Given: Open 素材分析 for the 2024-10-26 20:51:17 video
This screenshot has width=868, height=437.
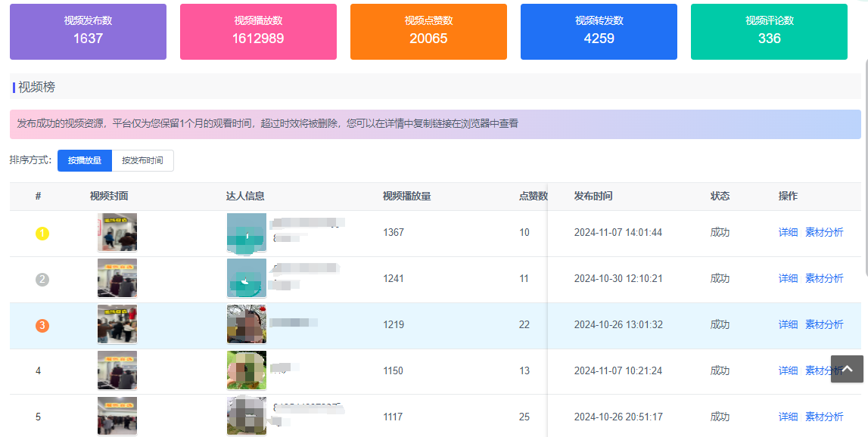Looking at the screenshot, I should point(824,417).
